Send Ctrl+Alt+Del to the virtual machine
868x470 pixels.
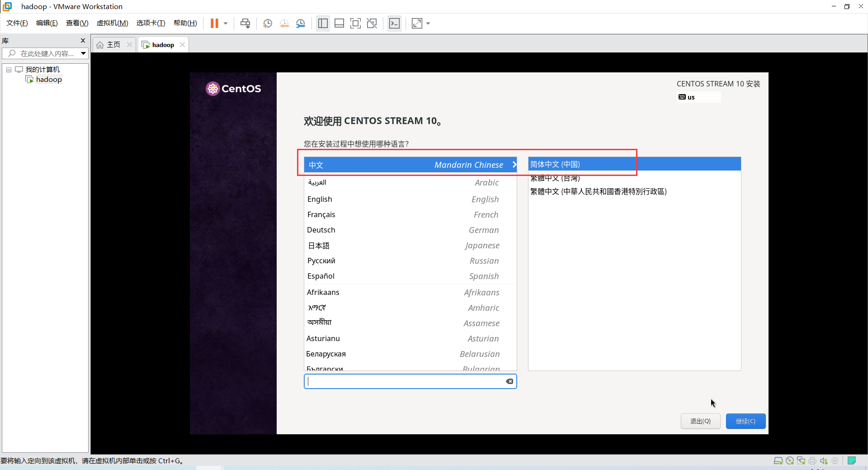tap(245, 24)
